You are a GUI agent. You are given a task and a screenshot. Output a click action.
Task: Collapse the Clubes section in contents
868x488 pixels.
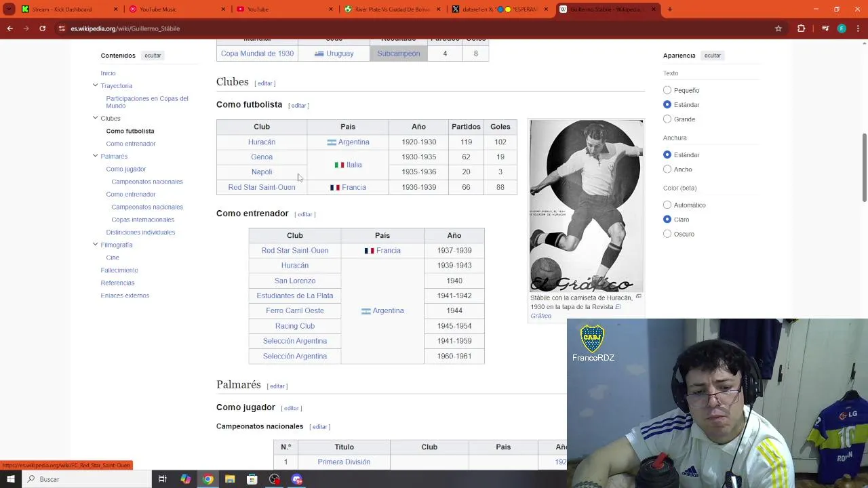95,118
